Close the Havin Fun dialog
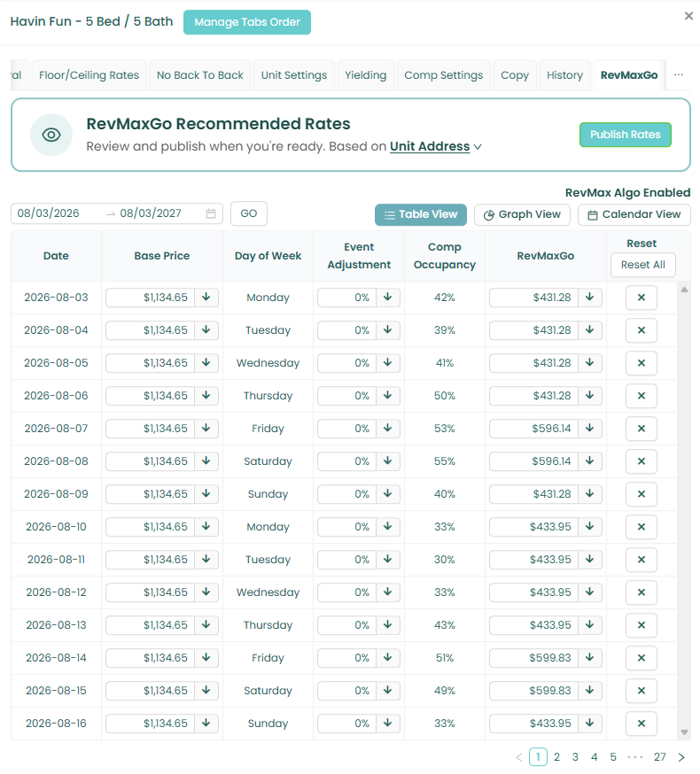This screenshot has height=774, width=700. coord(688,16)
